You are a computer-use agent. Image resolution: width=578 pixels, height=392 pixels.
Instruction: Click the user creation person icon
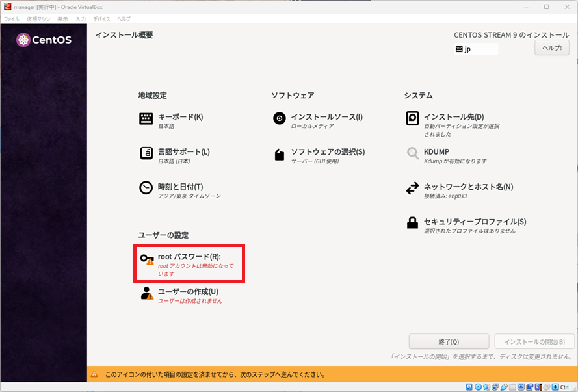147,293
